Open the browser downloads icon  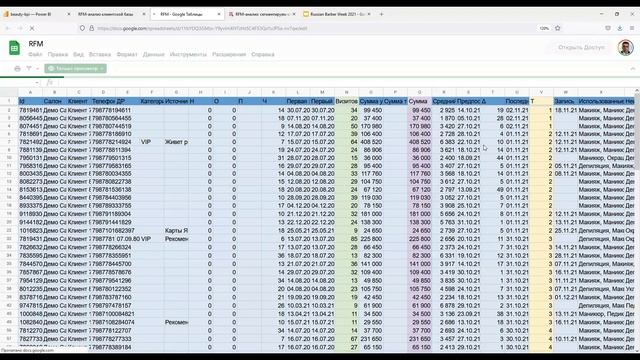620,28
